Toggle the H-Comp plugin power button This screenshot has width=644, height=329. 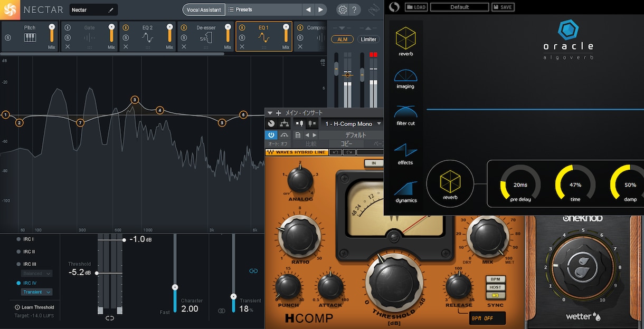point(271,135)
